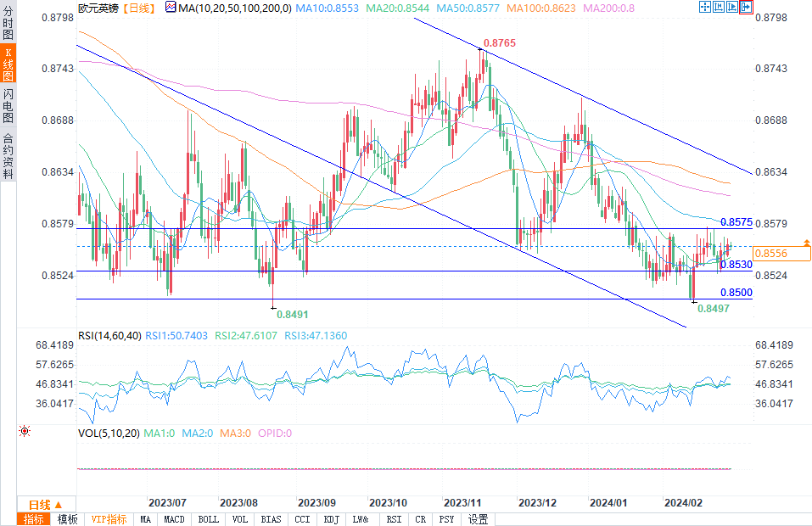The width and height of the screenshot is (812, 526).
Task: Click the RSI(14,60,40) parameter label
Action: 109,335
